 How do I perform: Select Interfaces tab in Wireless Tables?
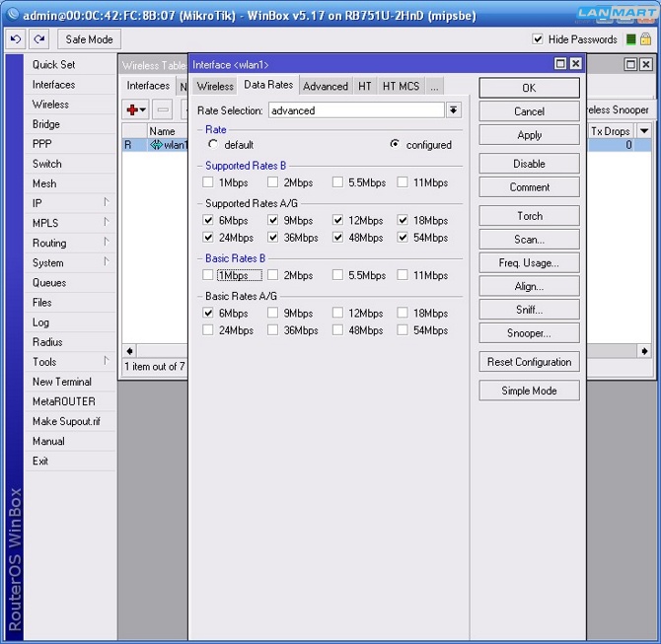tap(148, 86)
